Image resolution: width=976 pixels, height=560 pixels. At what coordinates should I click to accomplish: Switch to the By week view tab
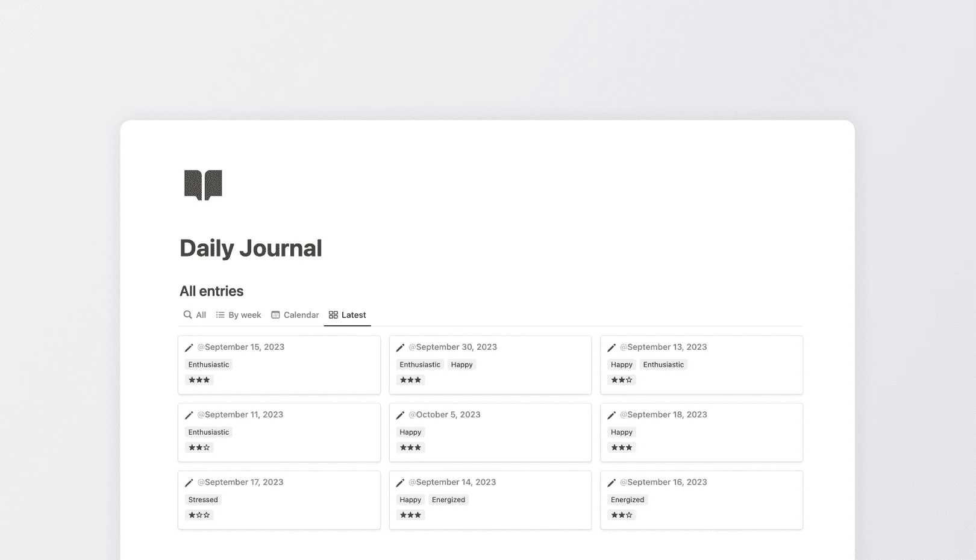pyautogui.click(x=244, y=314)
